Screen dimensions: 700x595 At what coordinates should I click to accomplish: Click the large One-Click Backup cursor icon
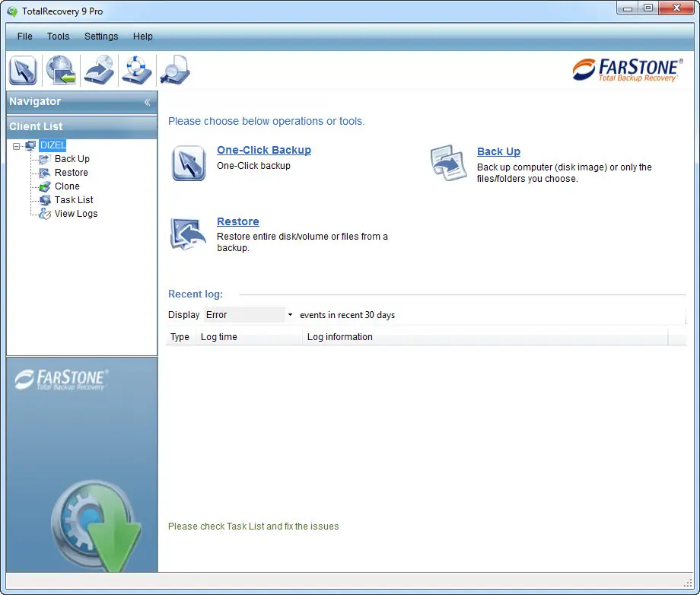189,163
